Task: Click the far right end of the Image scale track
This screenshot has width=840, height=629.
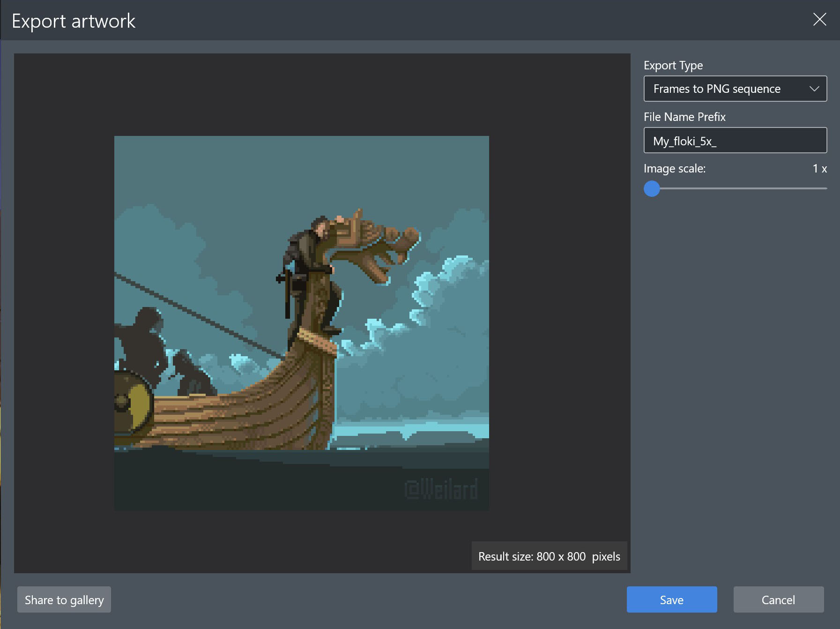Action: tap(825, 188)
